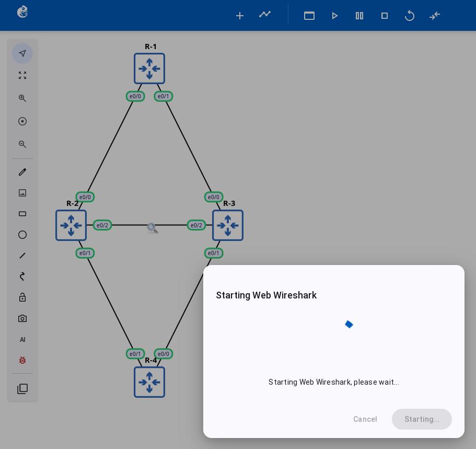Click R-4 interface label e0/1
Viewport: 476px width, 449px height.
tap(135, 354)
